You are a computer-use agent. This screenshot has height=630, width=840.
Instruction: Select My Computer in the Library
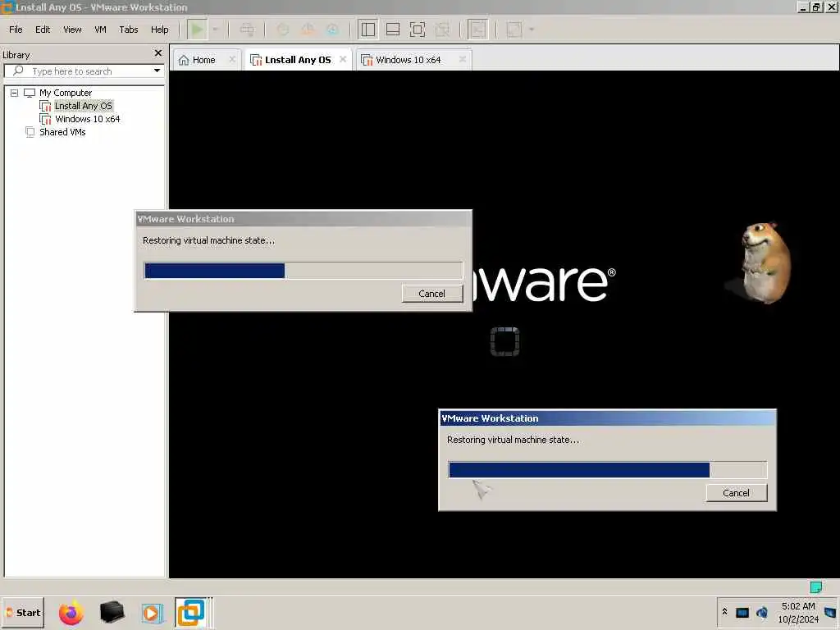click(x=66, y=93)
